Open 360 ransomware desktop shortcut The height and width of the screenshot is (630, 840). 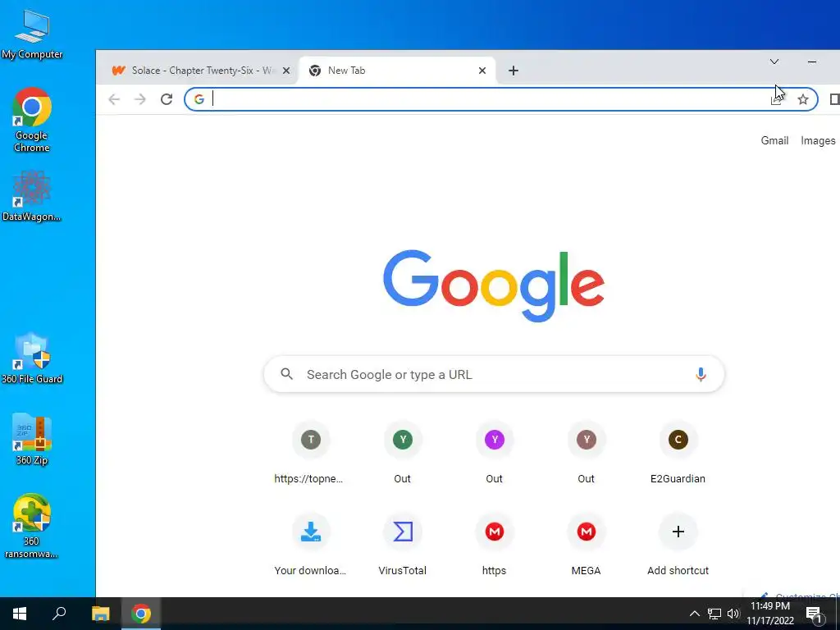[32, 525]
